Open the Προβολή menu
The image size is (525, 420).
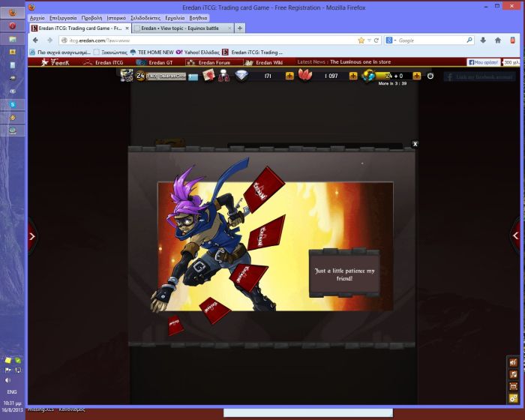click(x=91, y=18)
